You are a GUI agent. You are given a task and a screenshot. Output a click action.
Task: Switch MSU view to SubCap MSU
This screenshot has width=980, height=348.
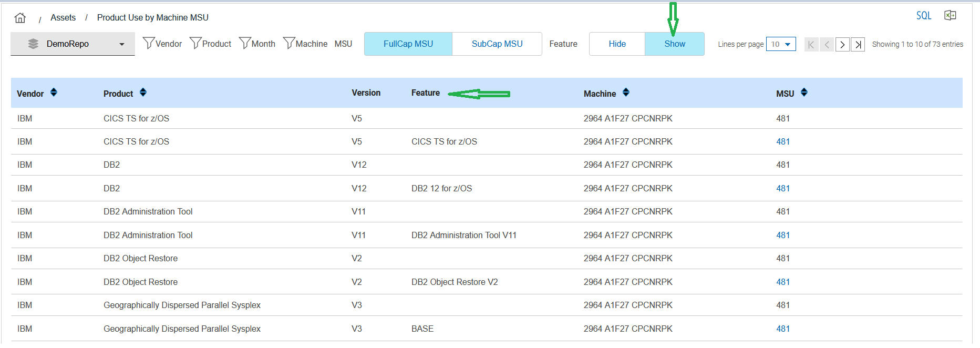pyautogui.click(x=497, y=44)
